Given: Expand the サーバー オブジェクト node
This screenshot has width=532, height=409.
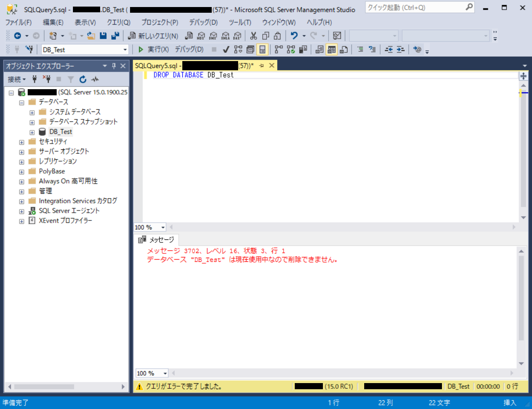Looking at the screenshot, I should tap(22, 152).
